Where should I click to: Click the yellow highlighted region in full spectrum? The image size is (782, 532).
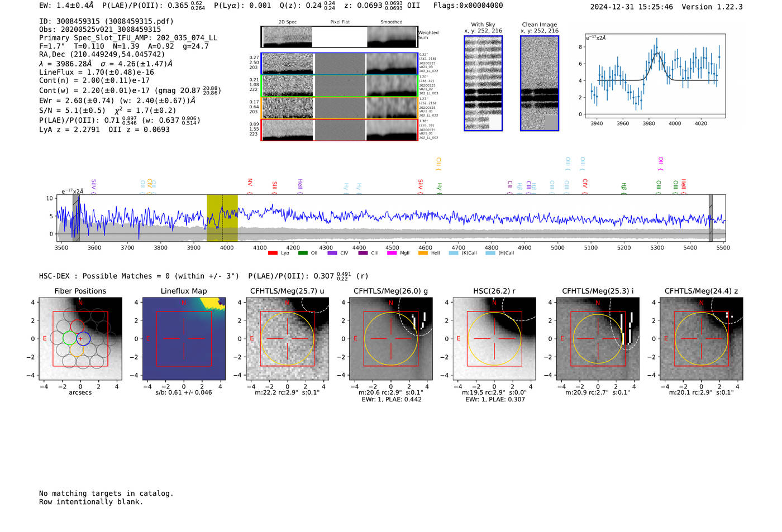click(x=222, y=218)
